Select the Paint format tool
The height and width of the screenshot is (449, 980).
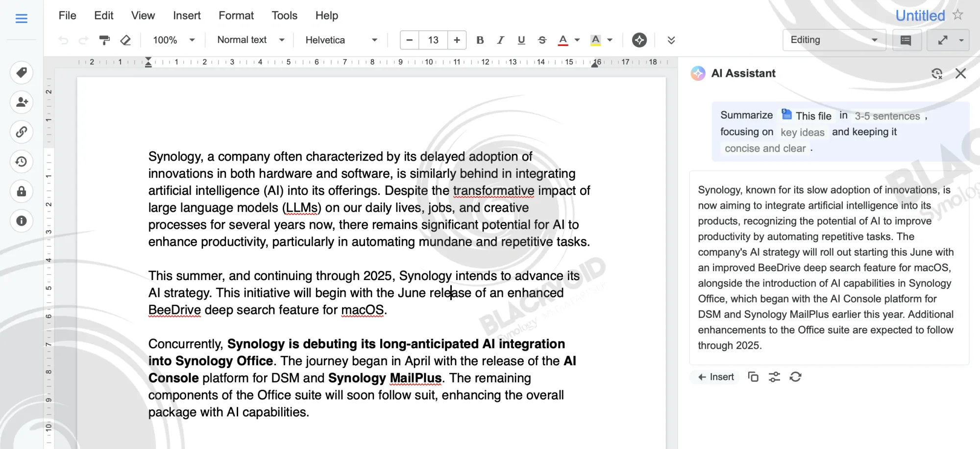(104, 40)
